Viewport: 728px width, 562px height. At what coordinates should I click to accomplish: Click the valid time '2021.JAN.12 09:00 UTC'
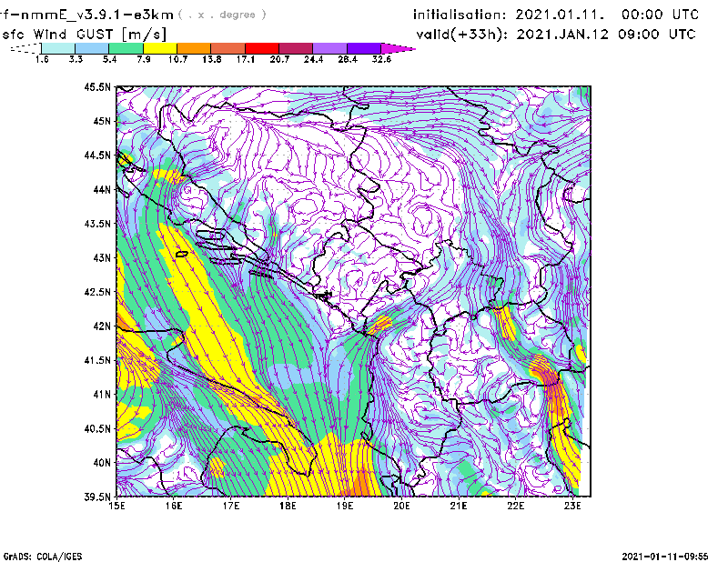pos(606,35)
